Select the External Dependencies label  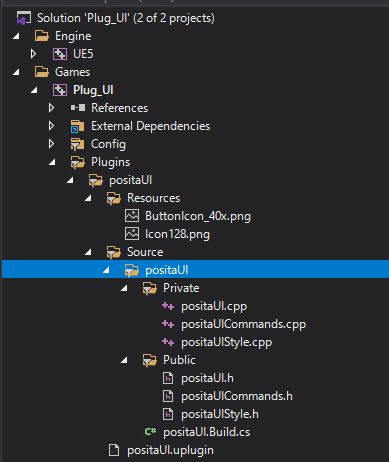point(151,126)
